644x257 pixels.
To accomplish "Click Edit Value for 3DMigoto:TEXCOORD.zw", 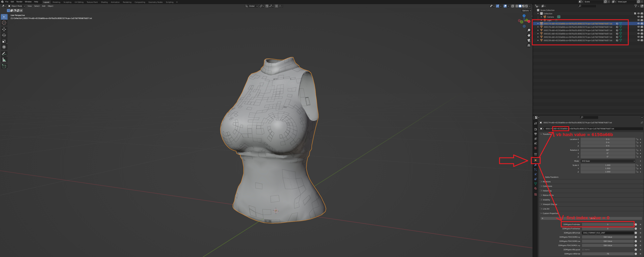I will tap(608, 241).
